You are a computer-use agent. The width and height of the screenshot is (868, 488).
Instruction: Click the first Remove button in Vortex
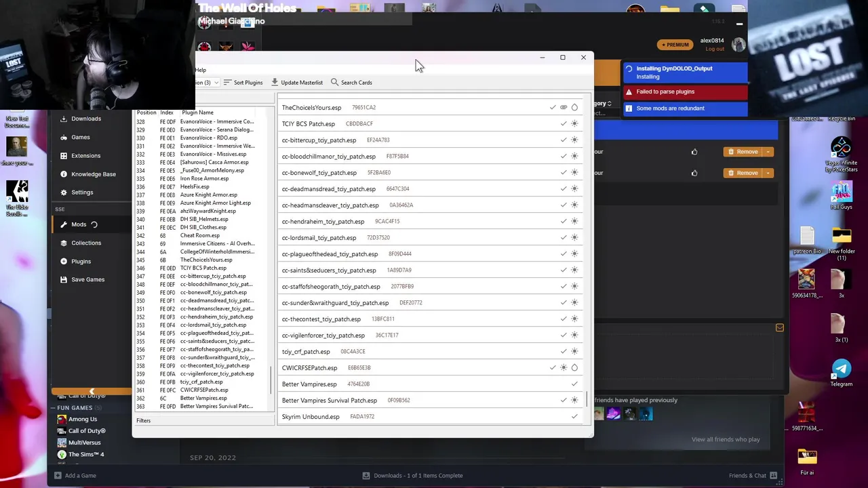743,152
